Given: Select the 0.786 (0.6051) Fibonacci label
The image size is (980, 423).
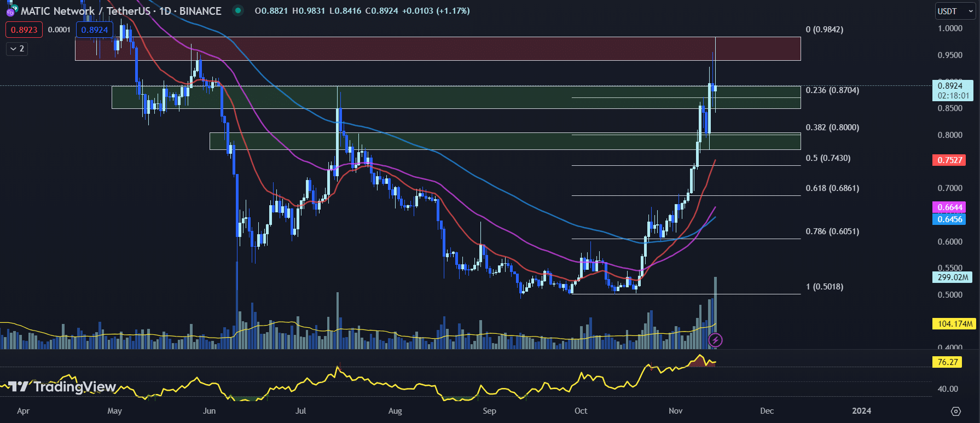Looking at the screenshot, I should tap(832, 231).
